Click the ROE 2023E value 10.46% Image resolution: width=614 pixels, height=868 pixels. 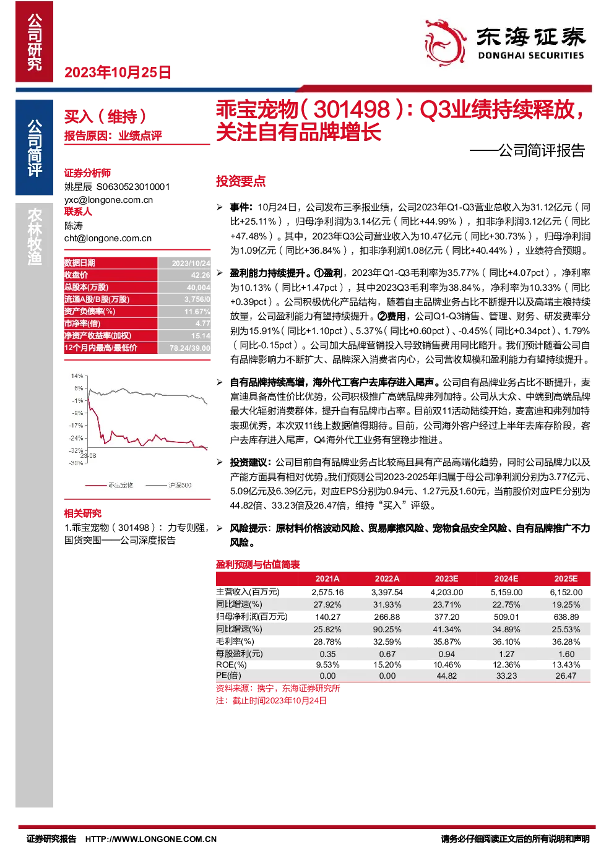446,665
